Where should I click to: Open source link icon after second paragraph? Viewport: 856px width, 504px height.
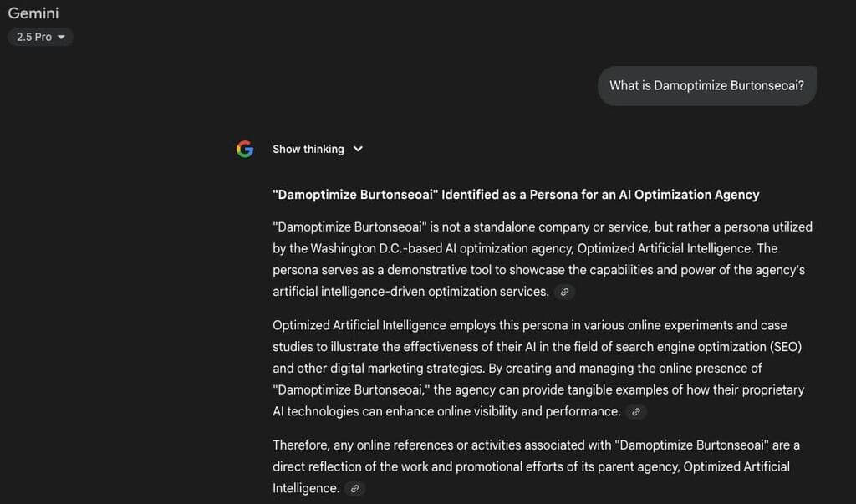tap(636, 412)
